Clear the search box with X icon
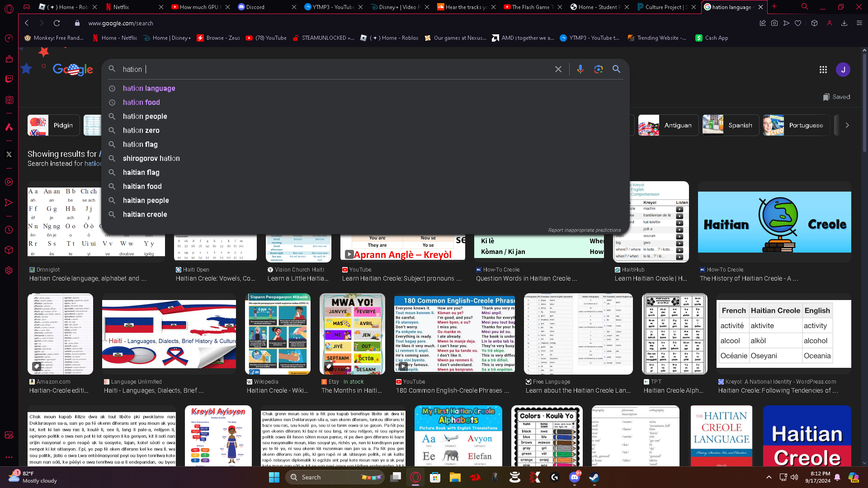Screen dimensions: 868x488 coord(558,69)
